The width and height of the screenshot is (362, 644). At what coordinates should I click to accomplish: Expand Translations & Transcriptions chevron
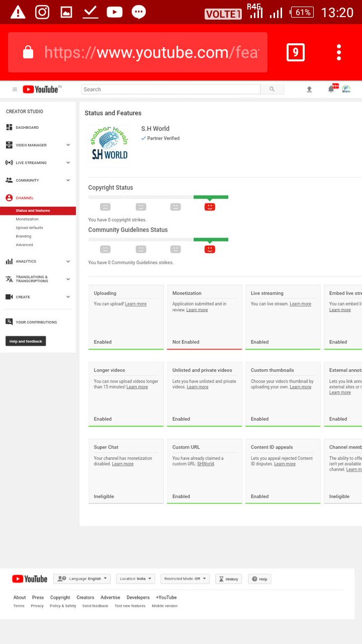(68, 279)
